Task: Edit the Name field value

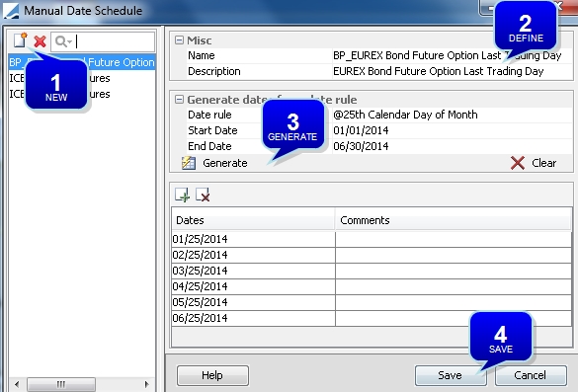Action: [x=452, y=55]
